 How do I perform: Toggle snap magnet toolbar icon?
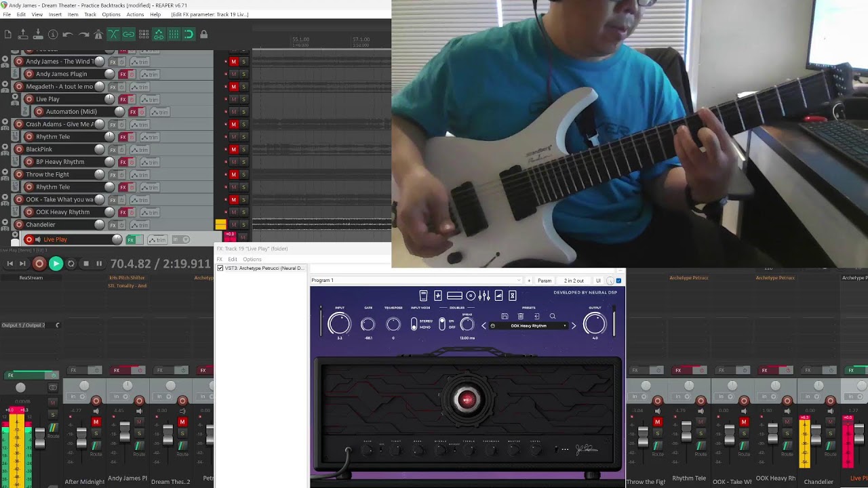point(189,34)
